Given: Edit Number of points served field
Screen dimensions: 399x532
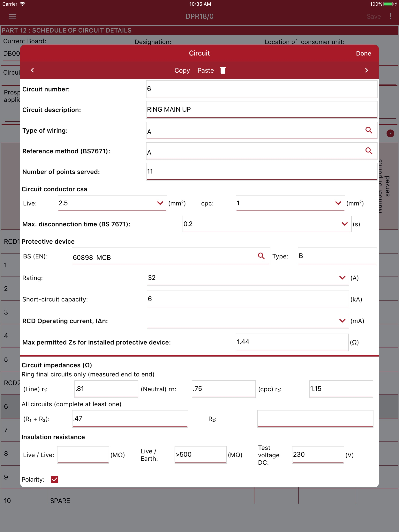Looking at the screenshot, I should (x=262, y=172).
